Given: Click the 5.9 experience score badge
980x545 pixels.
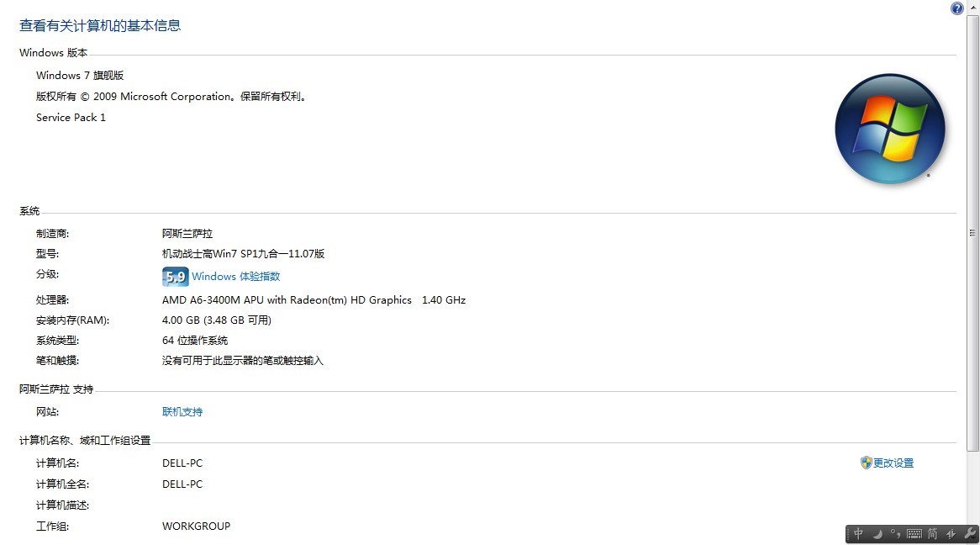Looking at the screenshot, I should [x=175, y=277].
